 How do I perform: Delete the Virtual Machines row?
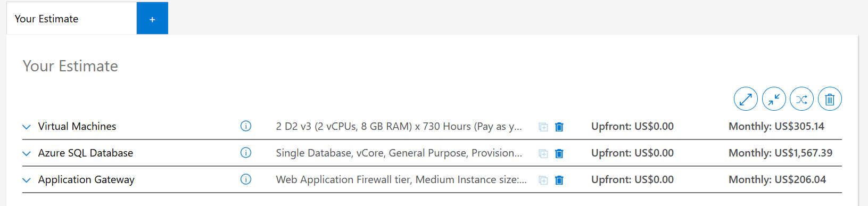coord(559,127)
